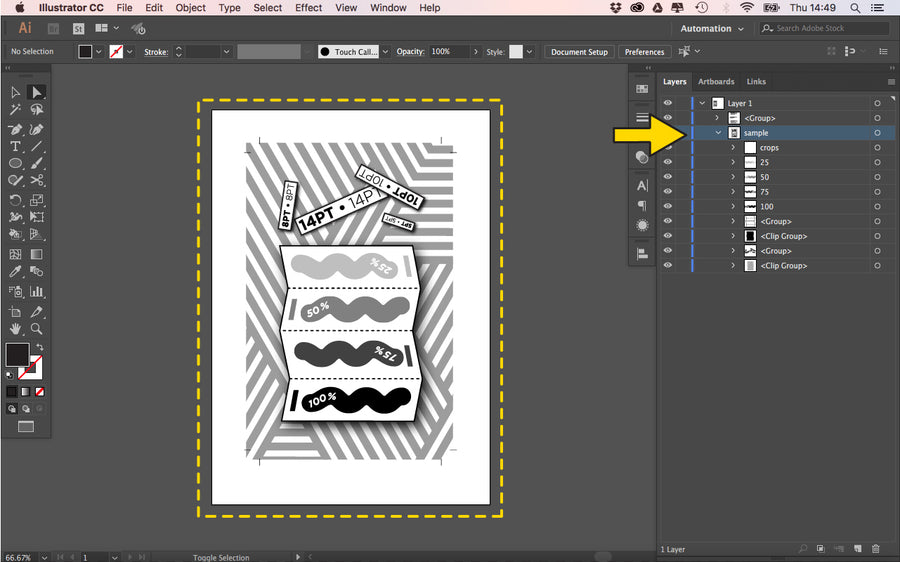This screenshot has height=562, width=900.
Task: Collapse the sample layer group
Action: pyautogui.click(x=718, y=133)
